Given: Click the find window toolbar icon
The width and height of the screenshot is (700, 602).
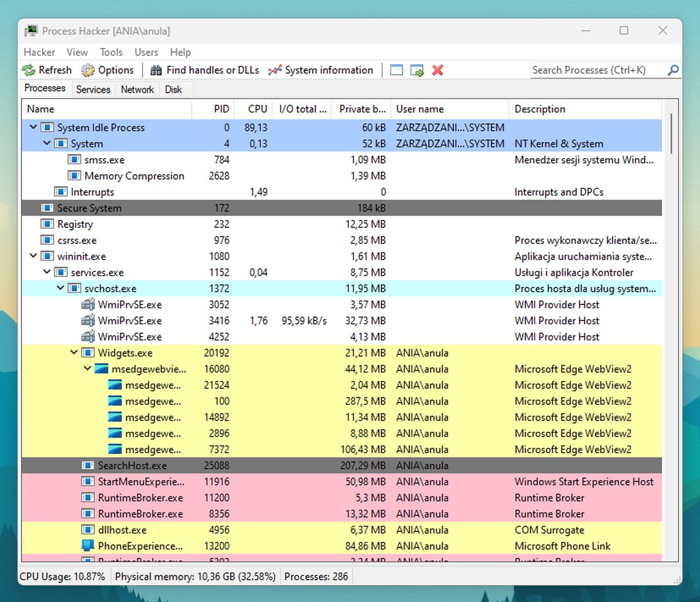Looking at the screenshot, I should pos(397,71).
